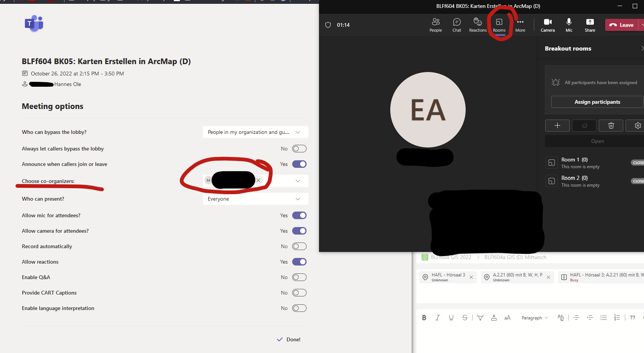Remove HAFL - Hörsaal 3 location chip
Screen dimensions: 644x353
tap(471, 277)
